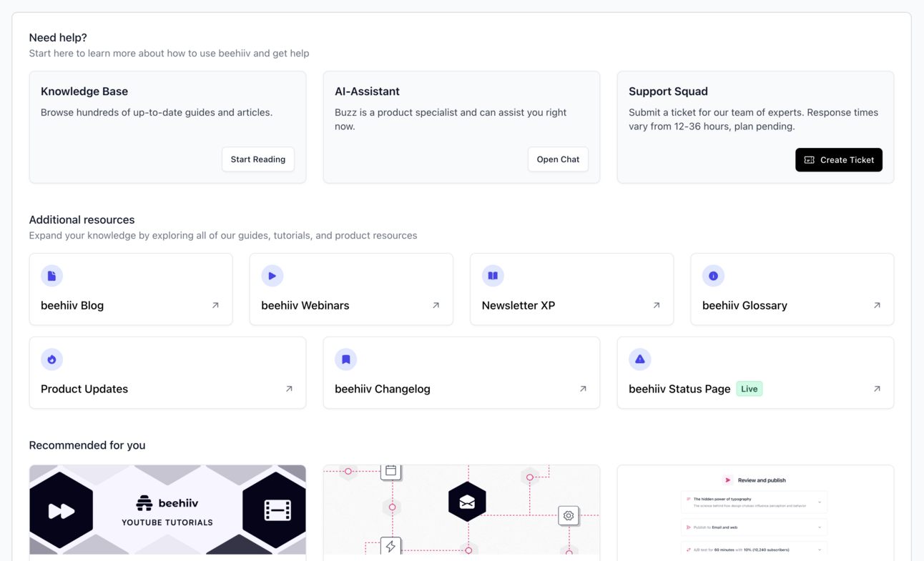Open beehiiv Blog via its external arrow

tap(215, 305)
